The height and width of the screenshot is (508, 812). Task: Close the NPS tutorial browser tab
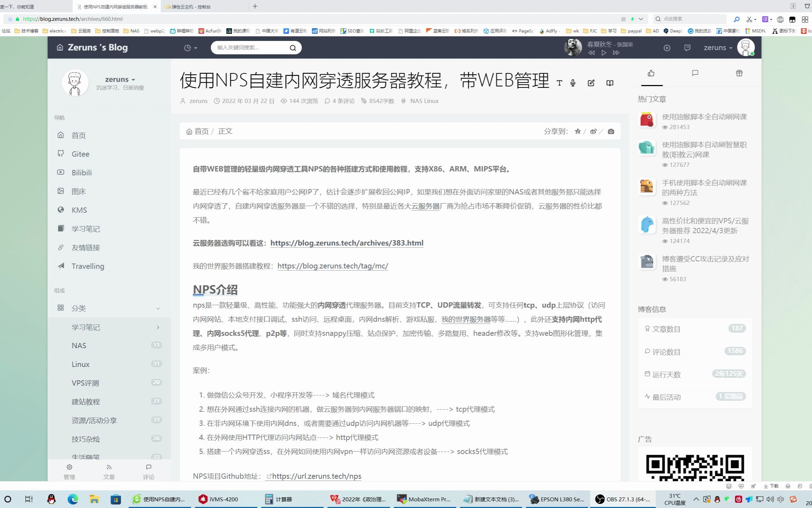pos(155,7)
